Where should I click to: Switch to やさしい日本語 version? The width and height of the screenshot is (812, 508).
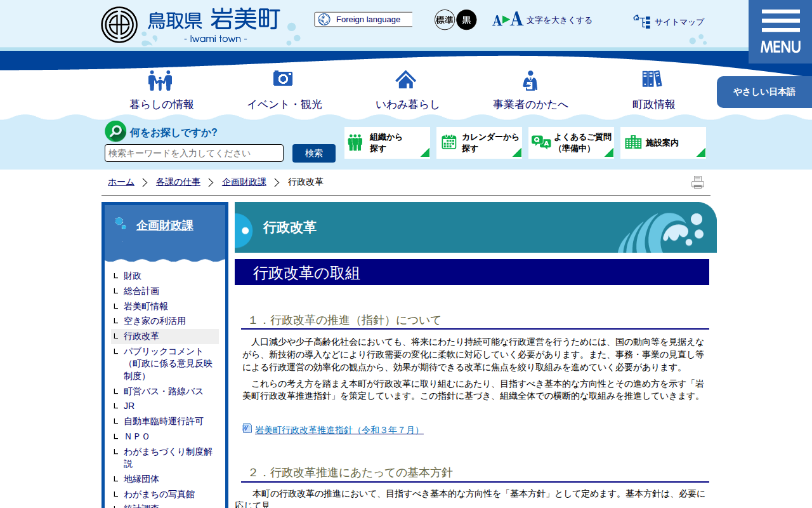pos(764,92)
